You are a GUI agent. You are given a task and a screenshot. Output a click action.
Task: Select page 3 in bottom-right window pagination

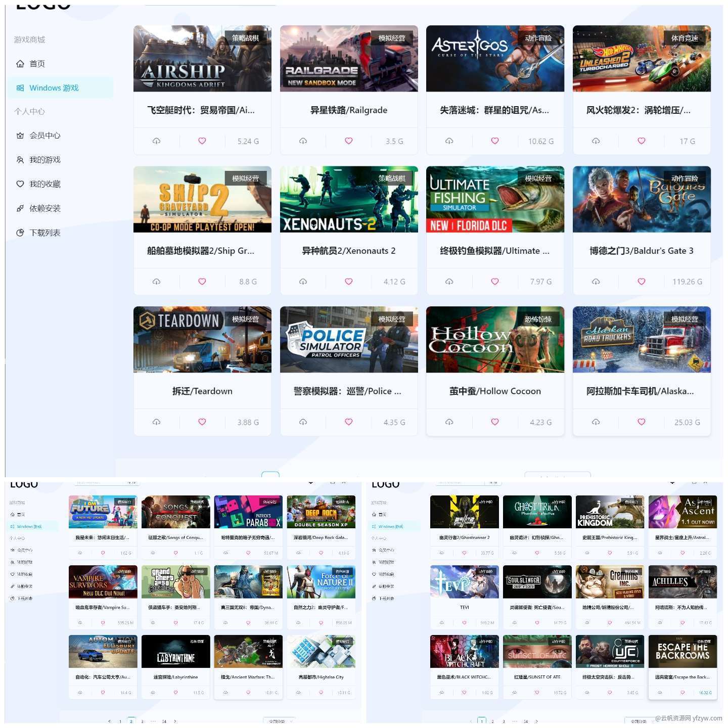(504, 721)
